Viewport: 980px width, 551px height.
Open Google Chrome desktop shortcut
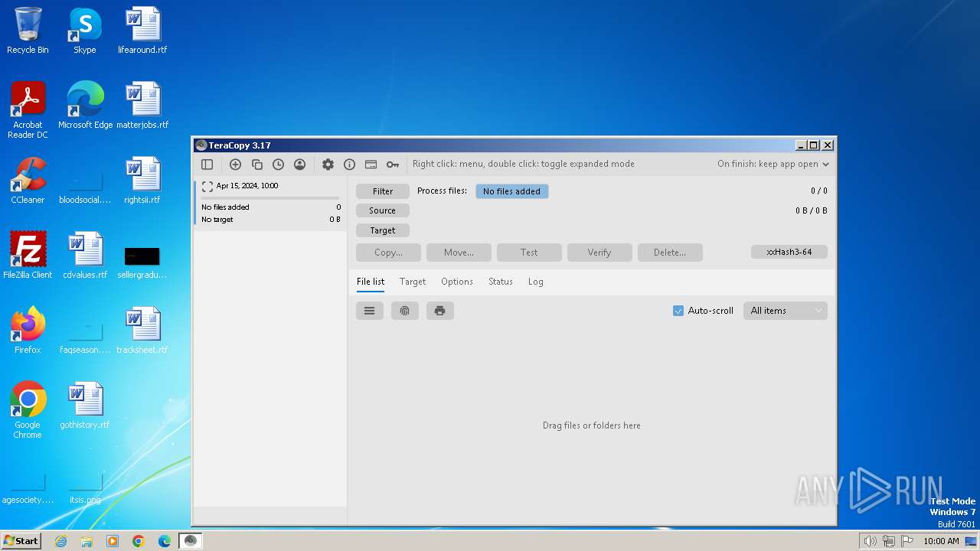[x=28, y=410]
